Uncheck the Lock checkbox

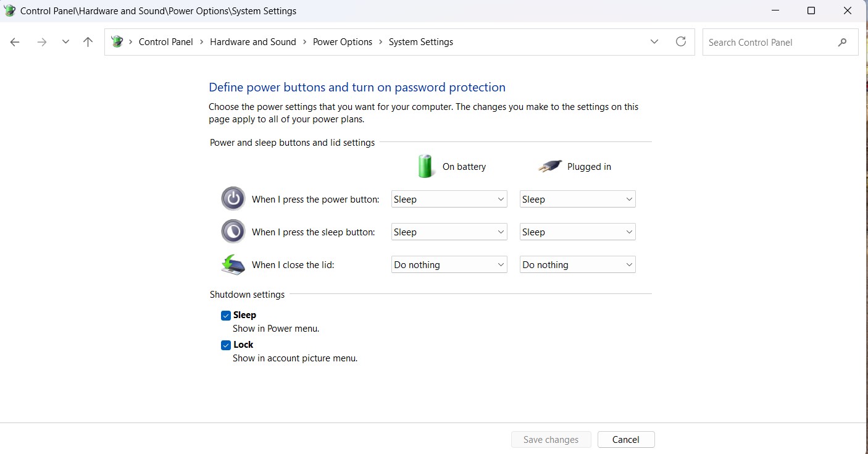[226, 345]
